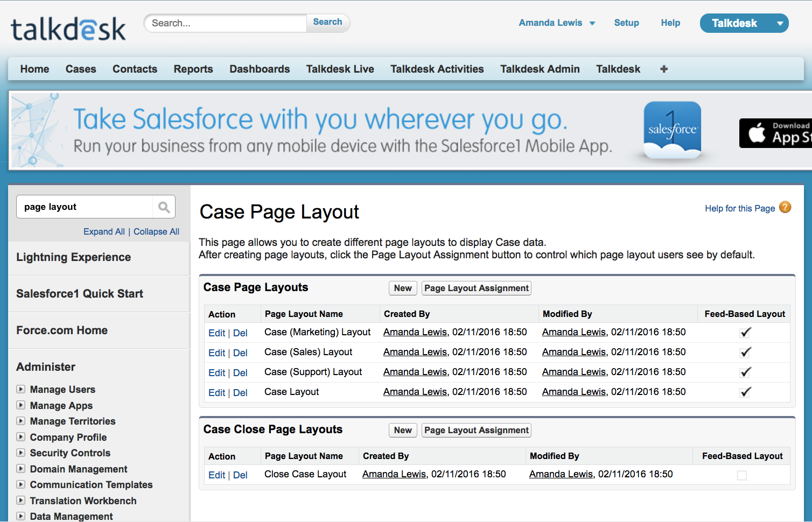Open Amanda Lewis Created By link for Close Case Layout
This screenshot has width=812, height=522.
click(394, 474)
